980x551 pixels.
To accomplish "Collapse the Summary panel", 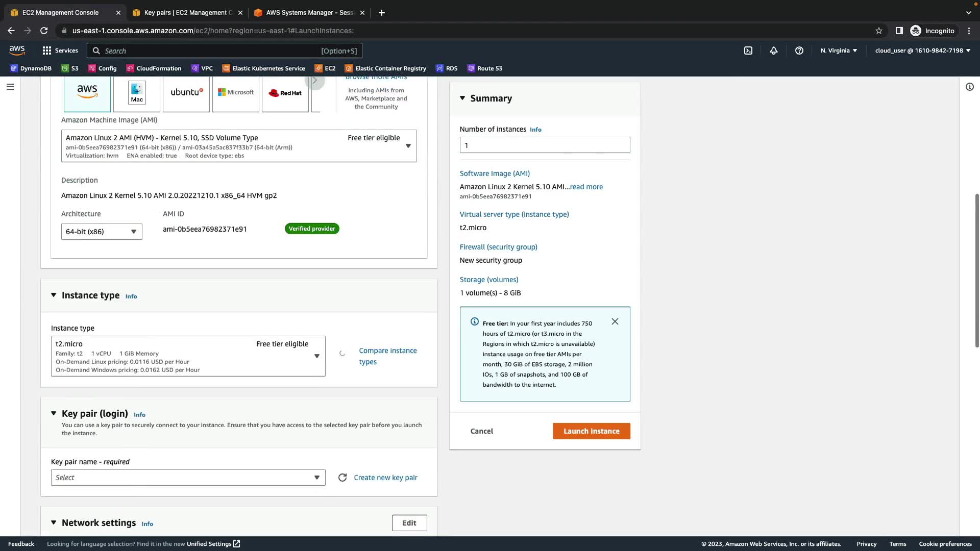I will tap(462, 98).
